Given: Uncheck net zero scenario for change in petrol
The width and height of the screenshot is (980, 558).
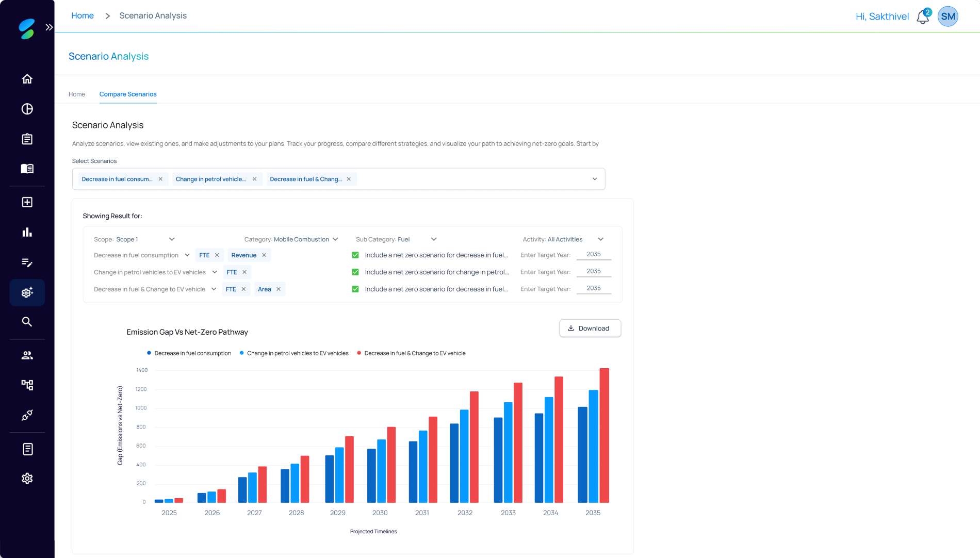Looking at the screenshot, I should (355, 272).
